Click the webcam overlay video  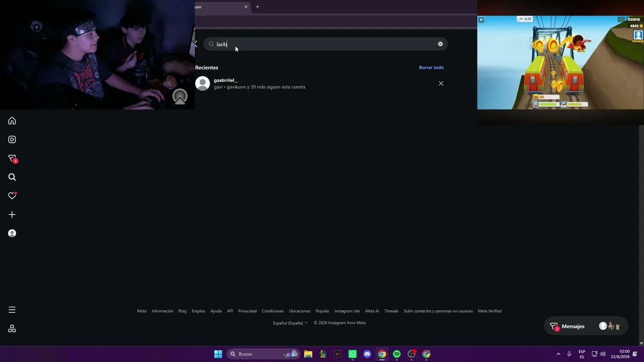pos(97,55)
